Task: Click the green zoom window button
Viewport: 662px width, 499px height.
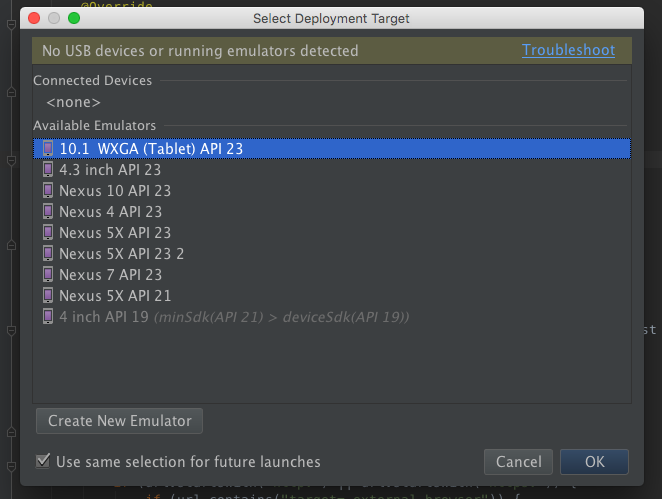Action: [x=74, y=18]
